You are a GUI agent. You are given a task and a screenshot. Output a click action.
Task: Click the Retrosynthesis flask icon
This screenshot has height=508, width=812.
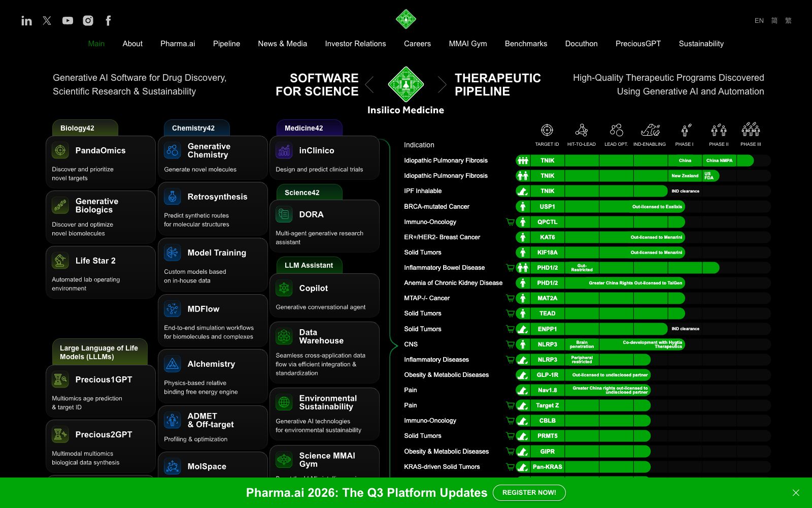click(173, 197)
